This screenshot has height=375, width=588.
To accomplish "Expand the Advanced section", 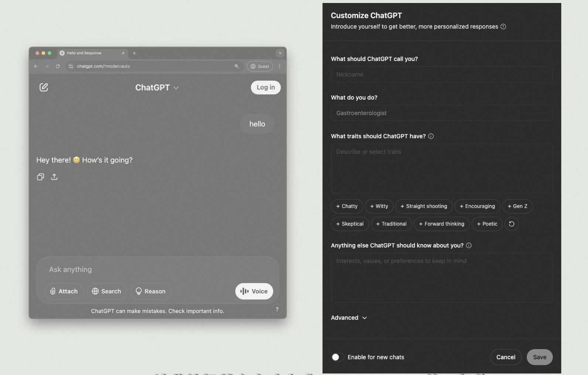I will click(x=349, y=318).
